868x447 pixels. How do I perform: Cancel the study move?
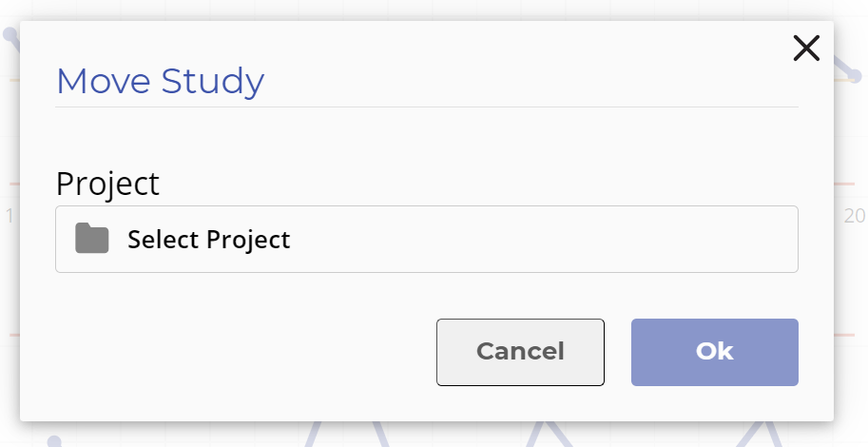[x=520, y=352]
